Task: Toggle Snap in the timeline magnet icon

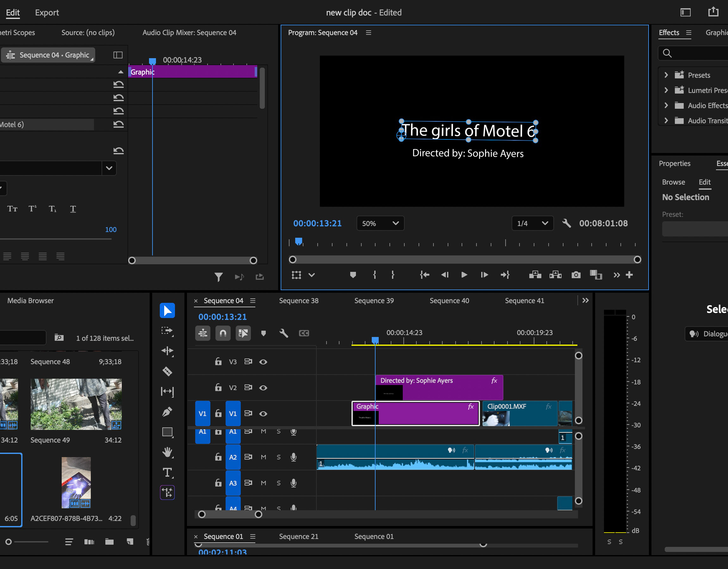Action: (x=223, y=333)
